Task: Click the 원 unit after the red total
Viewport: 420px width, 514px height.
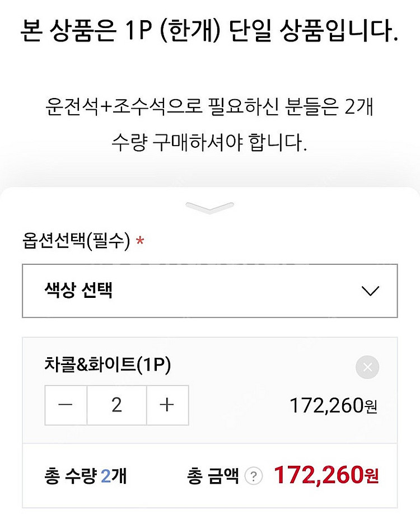Action: [x=371, y=477]
